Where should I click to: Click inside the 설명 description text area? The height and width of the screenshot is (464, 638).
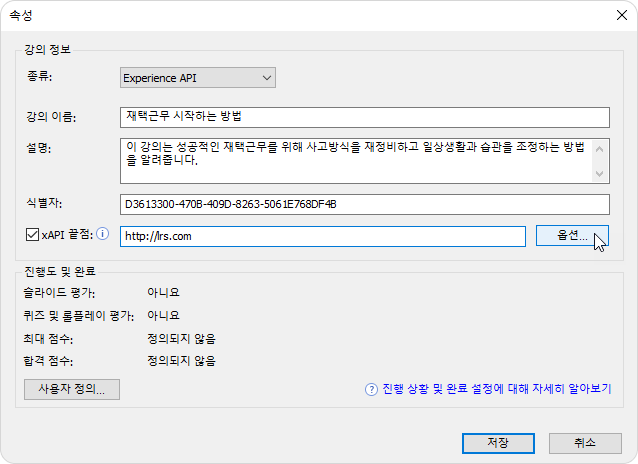pyautogui.click(x=355, y=160)
